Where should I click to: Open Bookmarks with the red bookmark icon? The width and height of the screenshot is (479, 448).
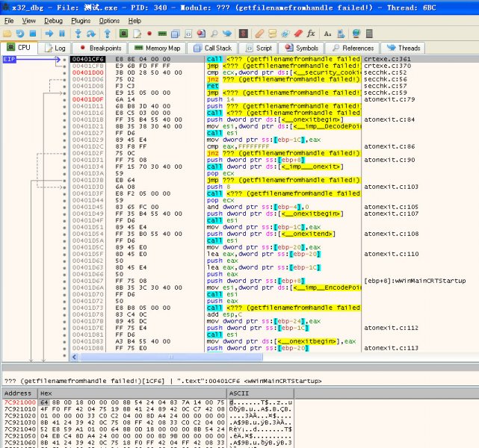[298, 34]
